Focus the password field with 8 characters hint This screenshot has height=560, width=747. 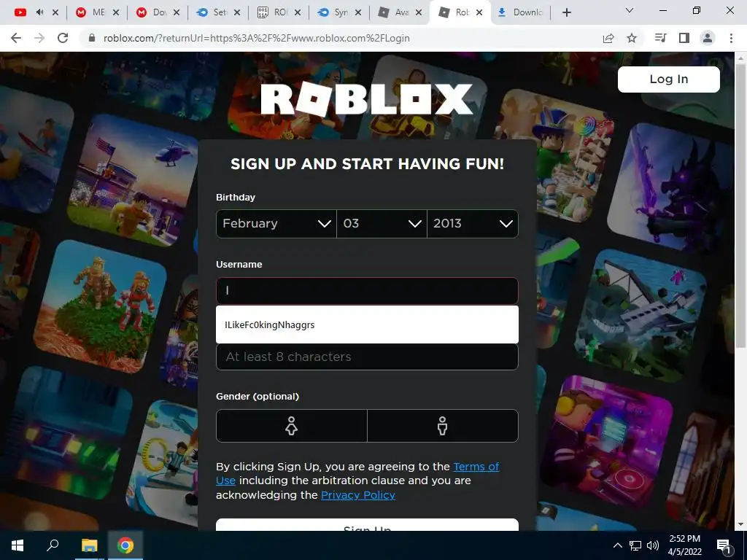click(x=367, y=357)
